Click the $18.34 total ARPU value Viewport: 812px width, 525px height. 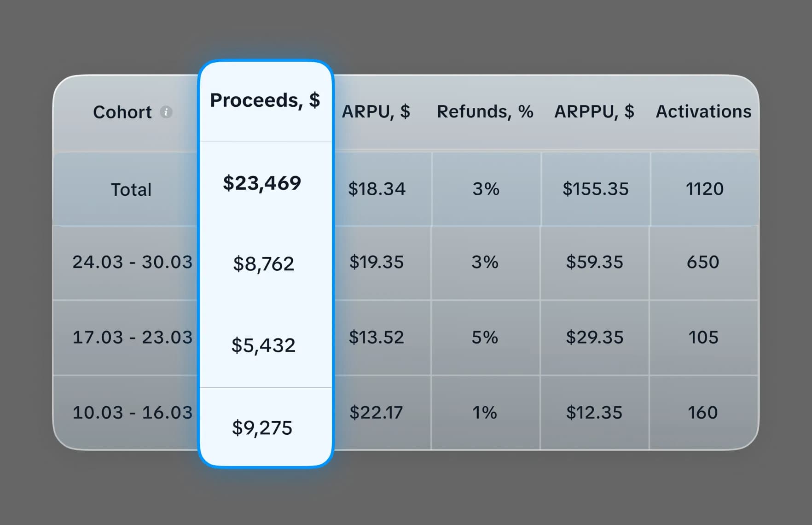point(377,189)
